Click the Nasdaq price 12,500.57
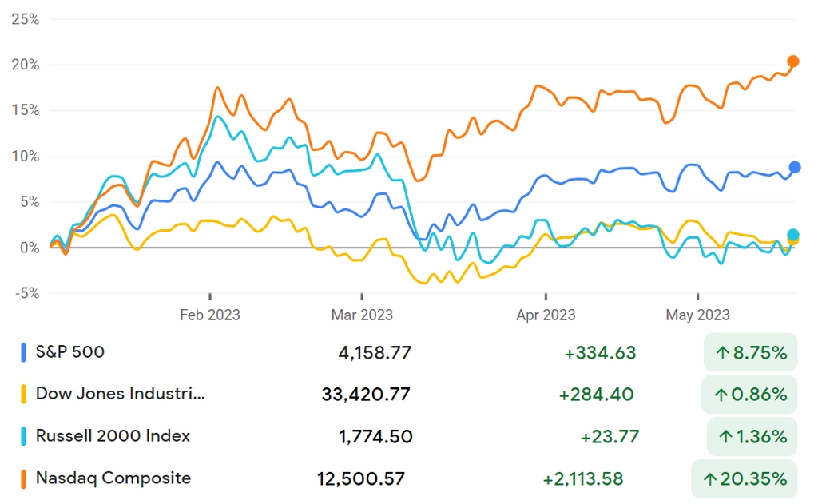 361,479
